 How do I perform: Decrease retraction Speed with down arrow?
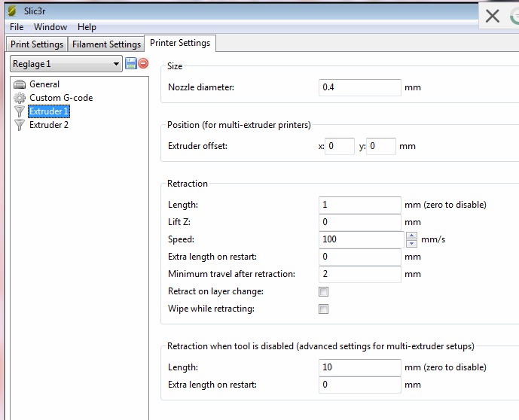[x=411, y=244]
